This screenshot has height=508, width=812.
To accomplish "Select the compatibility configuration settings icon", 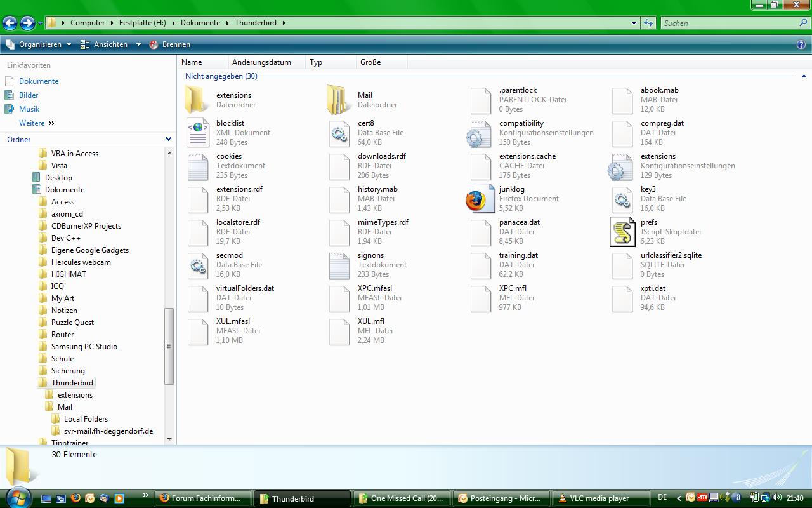I will (480, 133).
